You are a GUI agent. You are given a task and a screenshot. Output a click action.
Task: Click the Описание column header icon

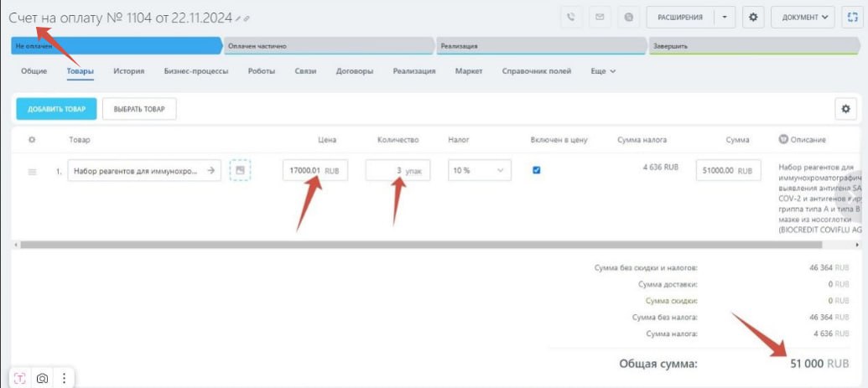782,139
